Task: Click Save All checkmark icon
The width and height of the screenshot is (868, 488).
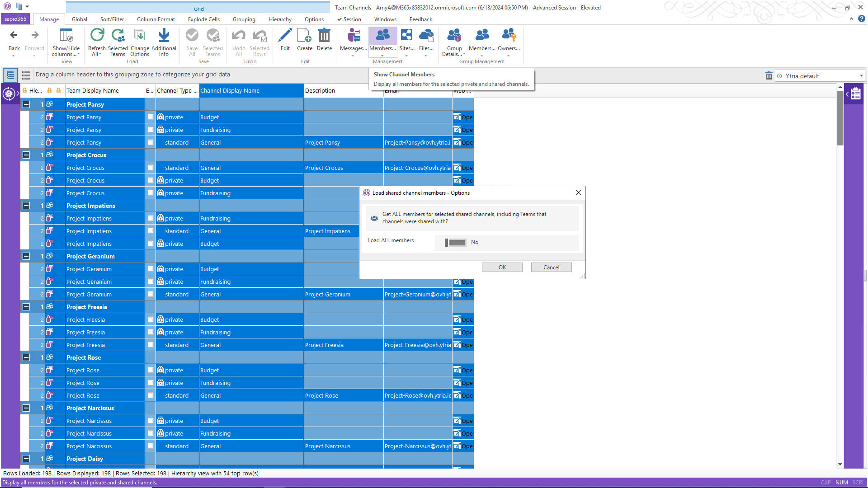Action: (x=192, y=35)
